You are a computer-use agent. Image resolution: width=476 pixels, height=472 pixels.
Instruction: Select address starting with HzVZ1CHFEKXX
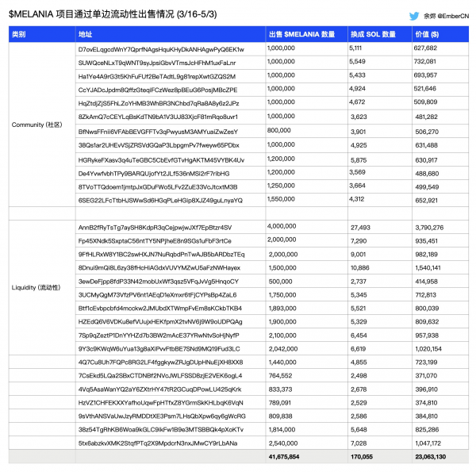pos(160,403)
